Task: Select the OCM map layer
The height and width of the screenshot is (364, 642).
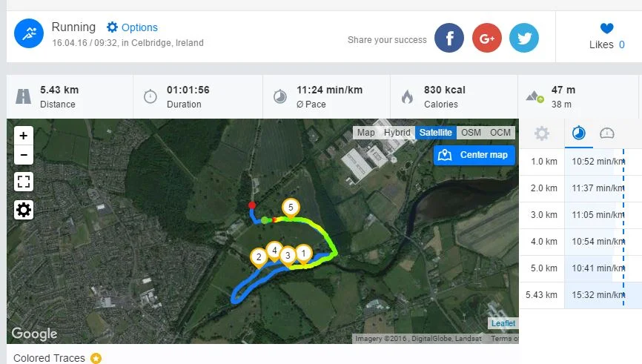Action: [500, 133]
